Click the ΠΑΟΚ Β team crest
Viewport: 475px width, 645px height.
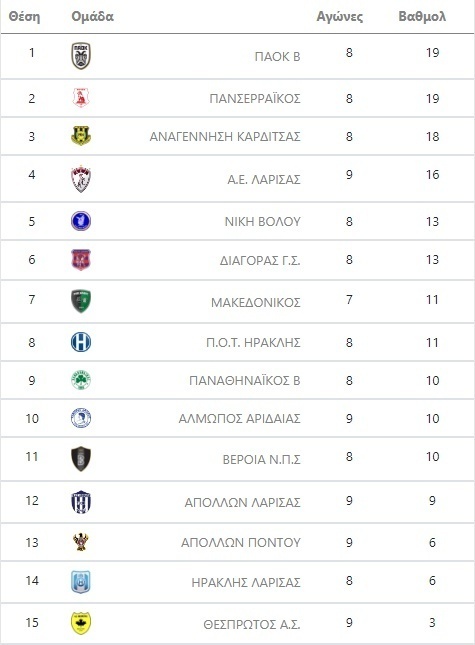tap(81, 56)
